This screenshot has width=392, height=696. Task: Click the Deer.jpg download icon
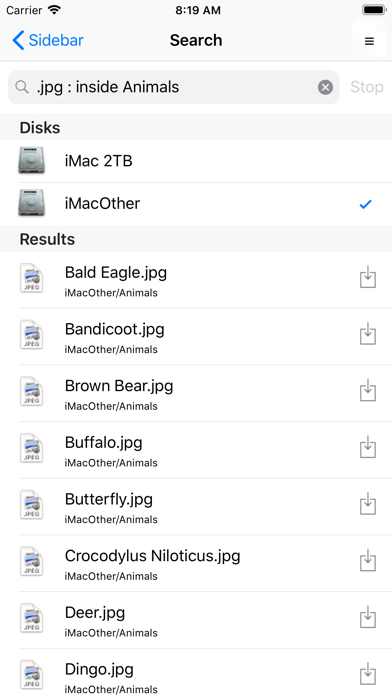pyautogui.click(x=368, y=617)
